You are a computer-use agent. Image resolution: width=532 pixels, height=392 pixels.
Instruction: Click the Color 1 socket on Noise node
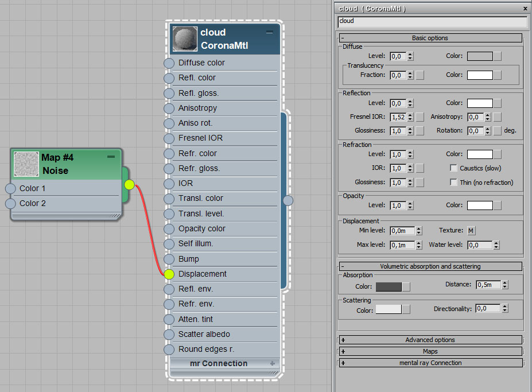click(10, 189)
